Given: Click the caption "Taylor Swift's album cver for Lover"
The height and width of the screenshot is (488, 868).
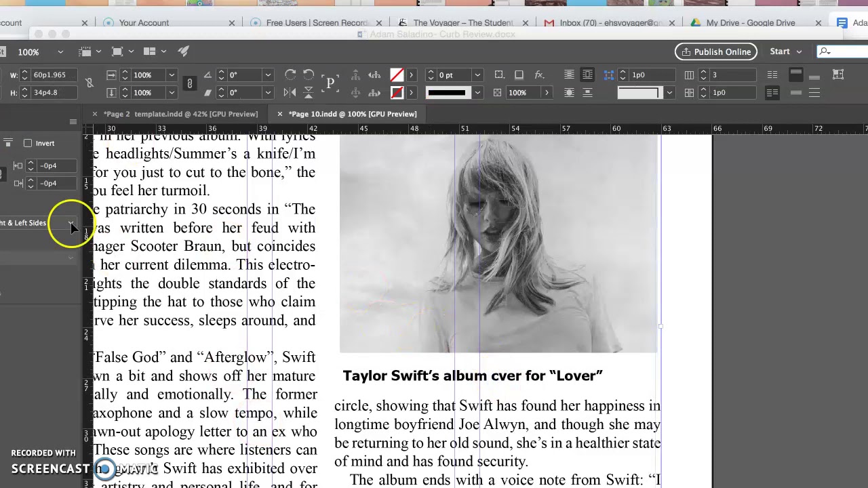Looking at the screenshot, I should coord(473,376).
